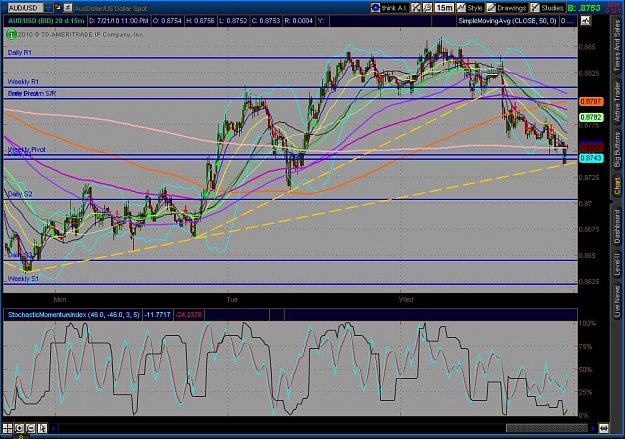Click the L: 0.8752 low value
The width and height of the screenshot is (625, 439).
(233, 21)
